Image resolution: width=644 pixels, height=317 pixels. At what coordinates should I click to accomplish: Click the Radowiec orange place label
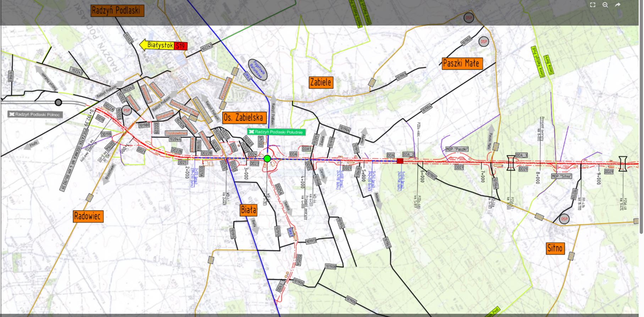point(88,216)
